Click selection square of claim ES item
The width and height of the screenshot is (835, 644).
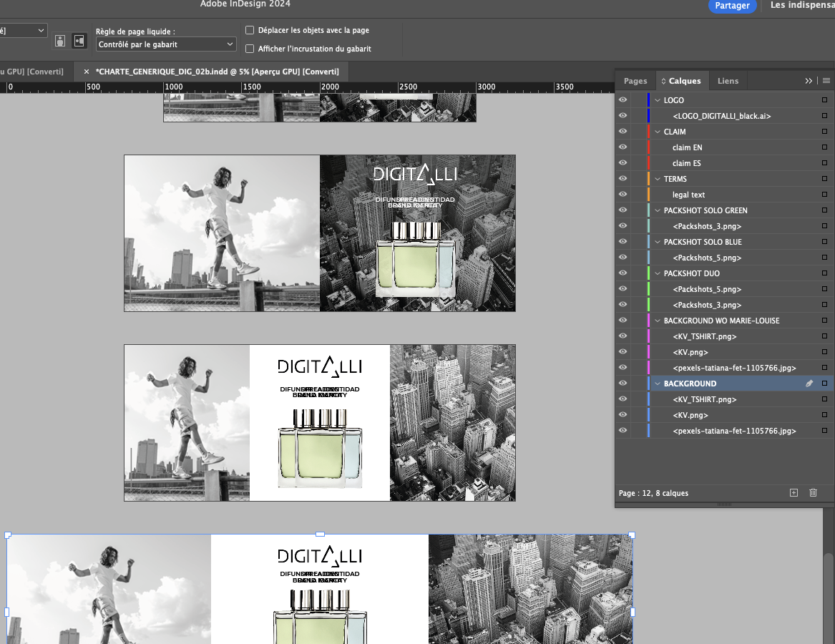coord(824,163)
